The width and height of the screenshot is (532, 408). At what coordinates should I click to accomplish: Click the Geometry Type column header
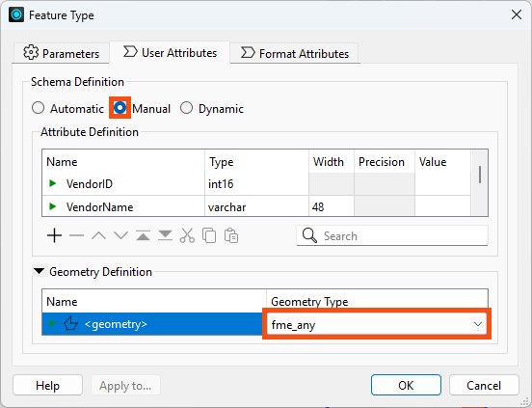[x=377, y=301]
